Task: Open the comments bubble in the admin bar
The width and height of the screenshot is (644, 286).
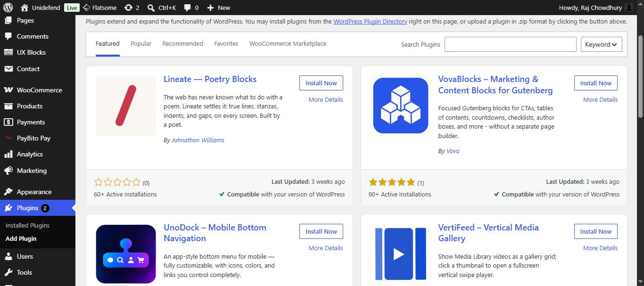Action: coord(191,8)
